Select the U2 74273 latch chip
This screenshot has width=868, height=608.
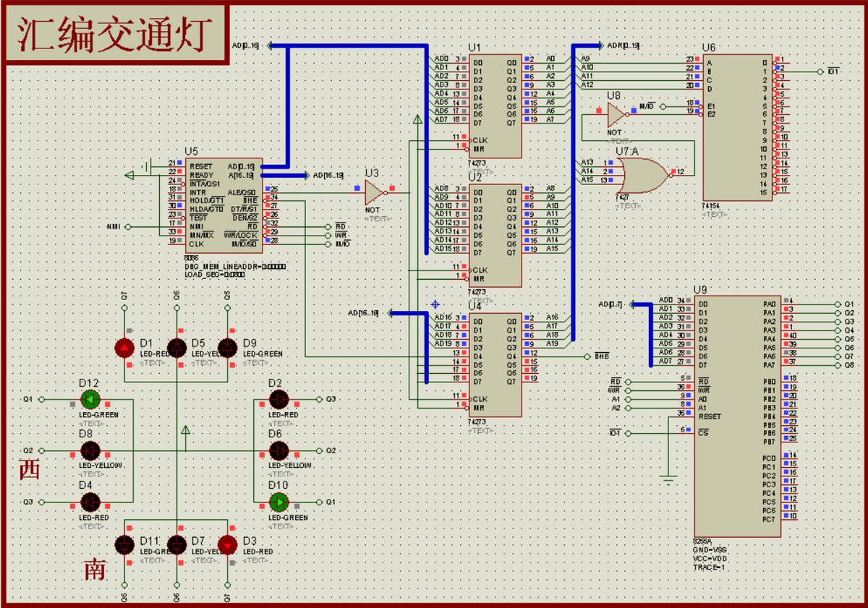495,235
